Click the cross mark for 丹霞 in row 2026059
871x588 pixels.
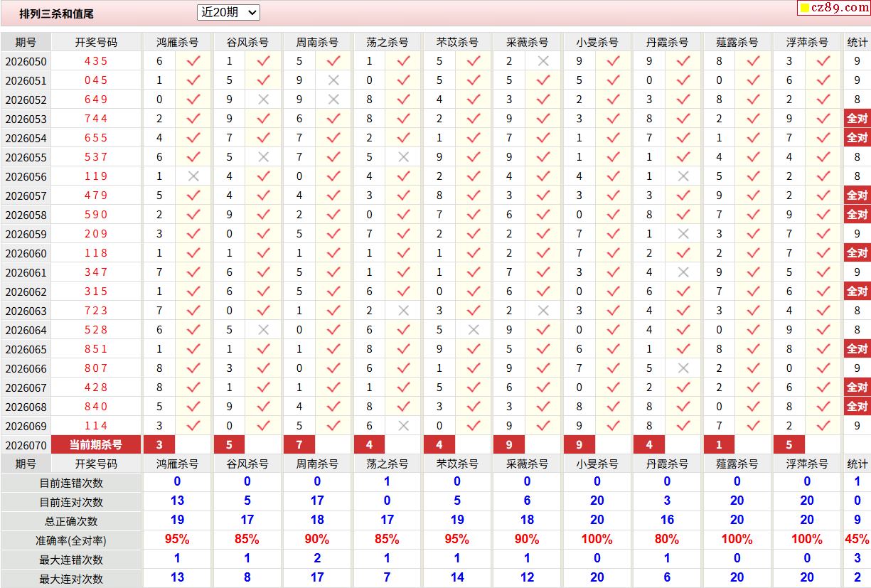[x=684, y=234]
